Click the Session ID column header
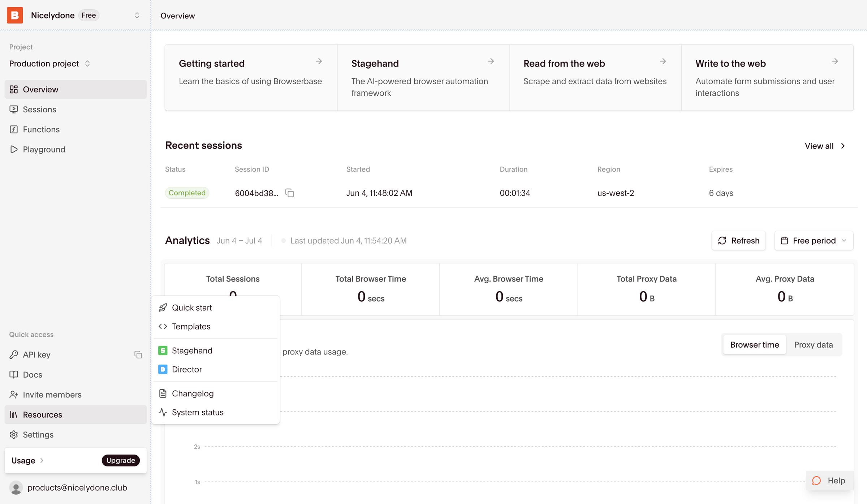The height and width of the screenshot is (504, 867). click(x=252, y=169)
